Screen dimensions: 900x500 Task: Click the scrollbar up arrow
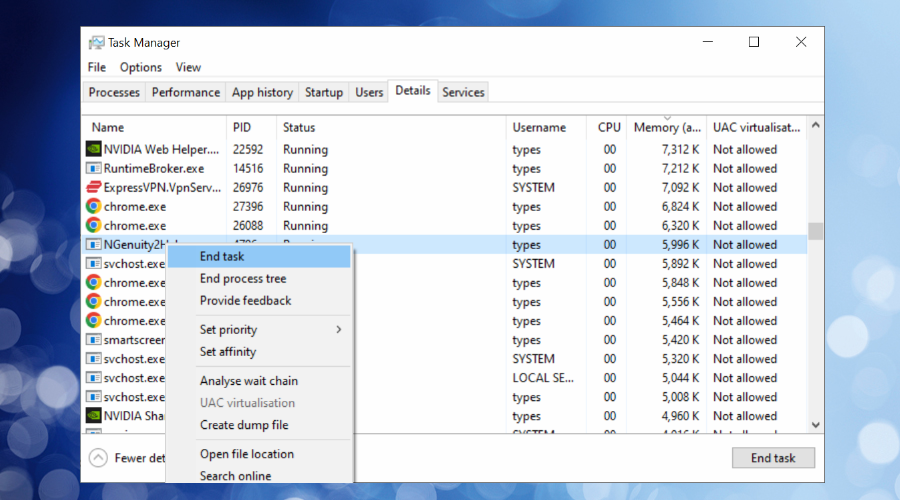(x=816, y=125)
